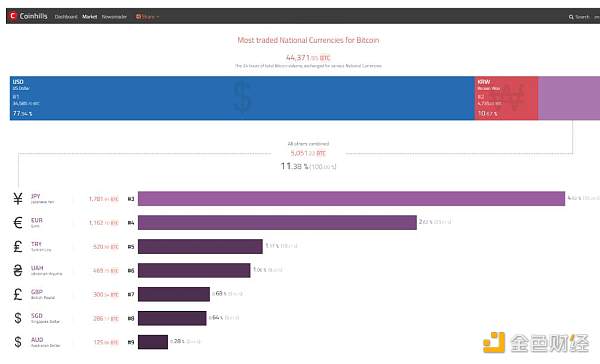600x364 pixels.
Task: Open the Newsreader menu item
Action: [x=114, y=17]
